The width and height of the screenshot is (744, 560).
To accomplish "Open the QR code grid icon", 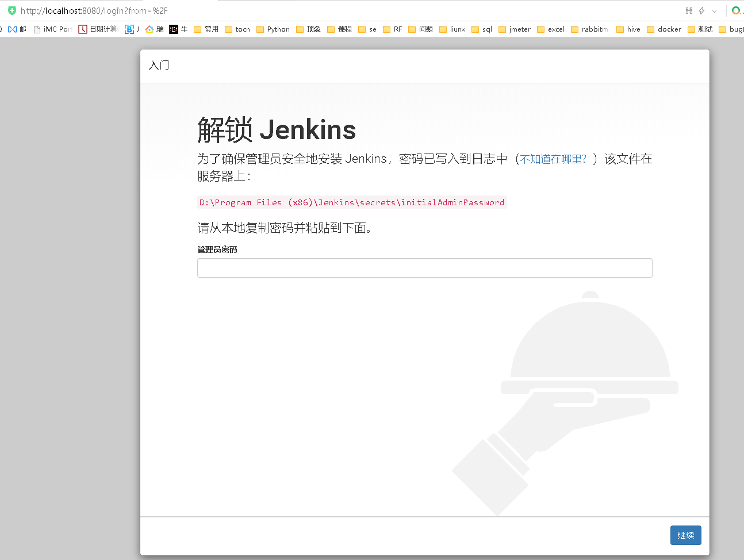I will pos(689,11).
